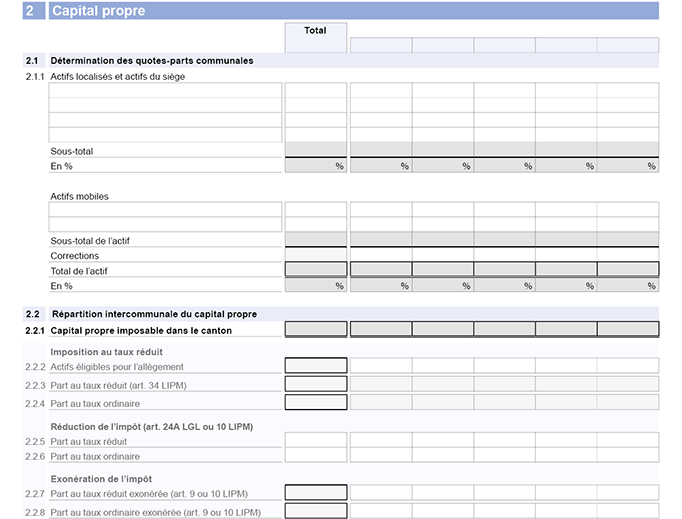The height and width of the screenshot is (519, 682).
Task: Click Total field for Part au taux ordinaire exonérée
Action: [315, 511]
